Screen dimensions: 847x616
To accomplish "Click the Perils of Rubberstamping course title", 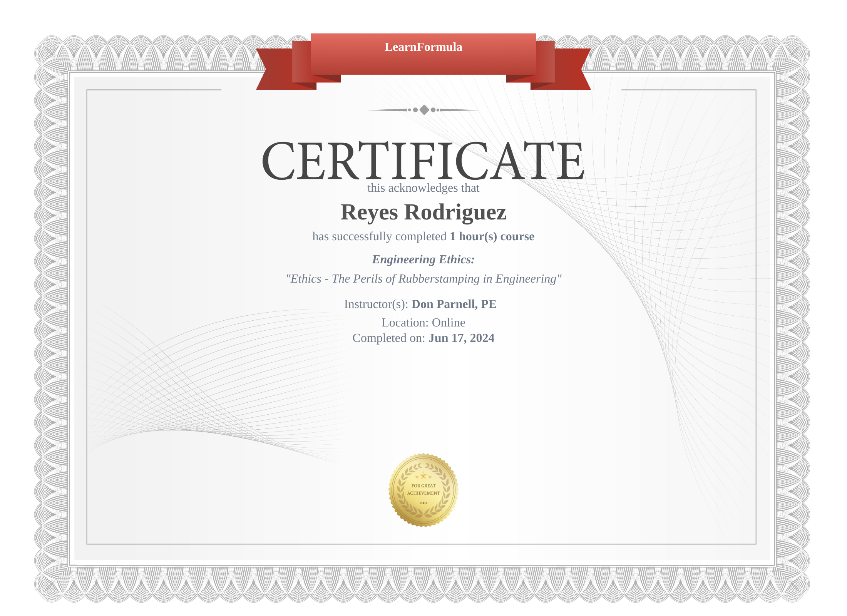I will pyautogui.click(x=423, y=279).
